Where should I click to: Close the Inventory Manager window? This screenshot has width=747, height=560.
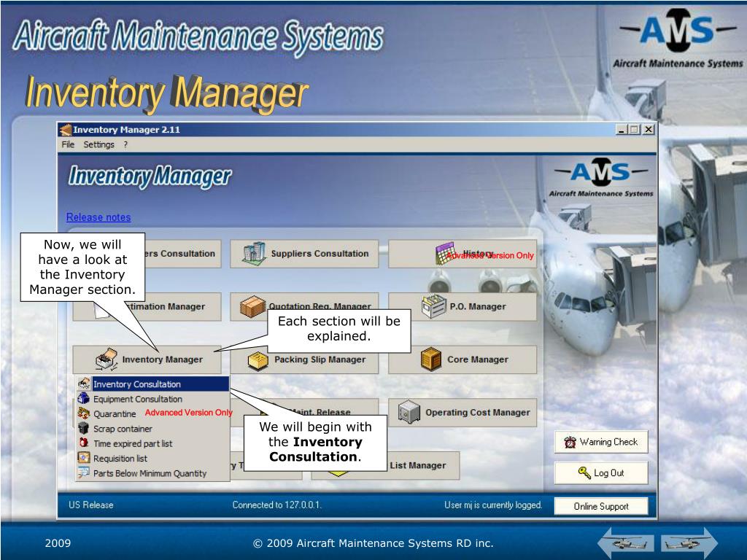click(x=649, y=129)
